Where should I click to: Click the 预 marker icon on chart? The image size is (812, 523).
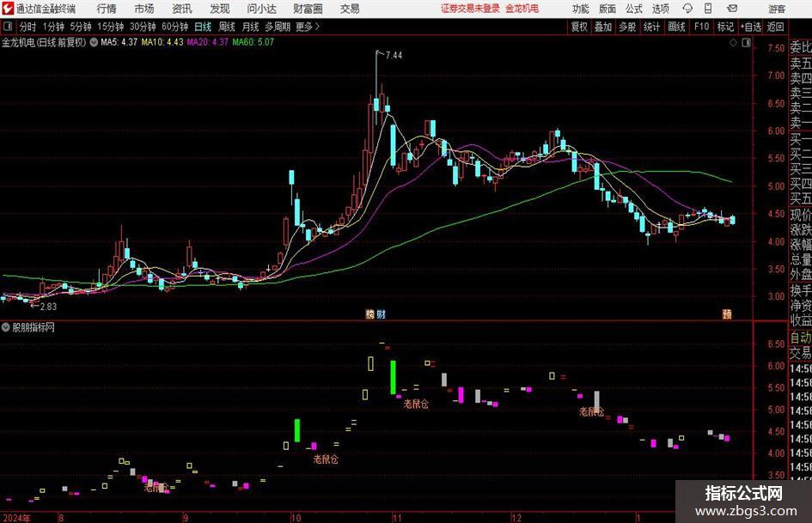point(727,314)
